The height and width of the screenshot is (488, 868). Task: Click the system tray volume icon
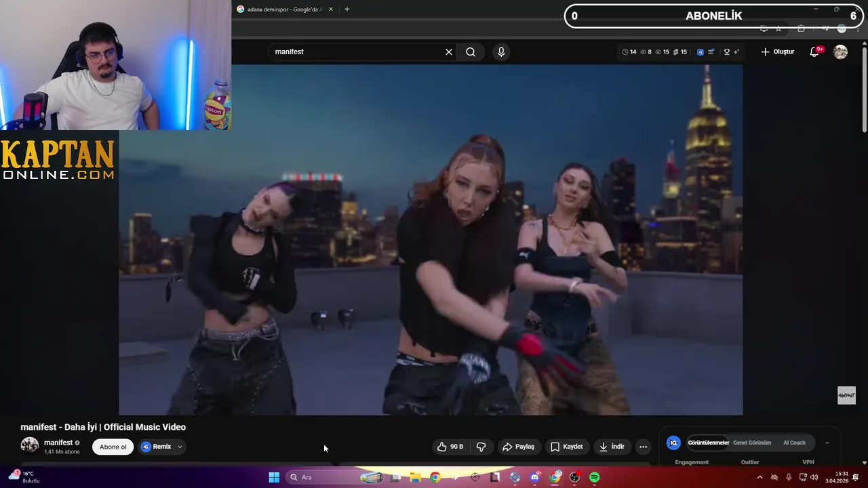point(814,477)
